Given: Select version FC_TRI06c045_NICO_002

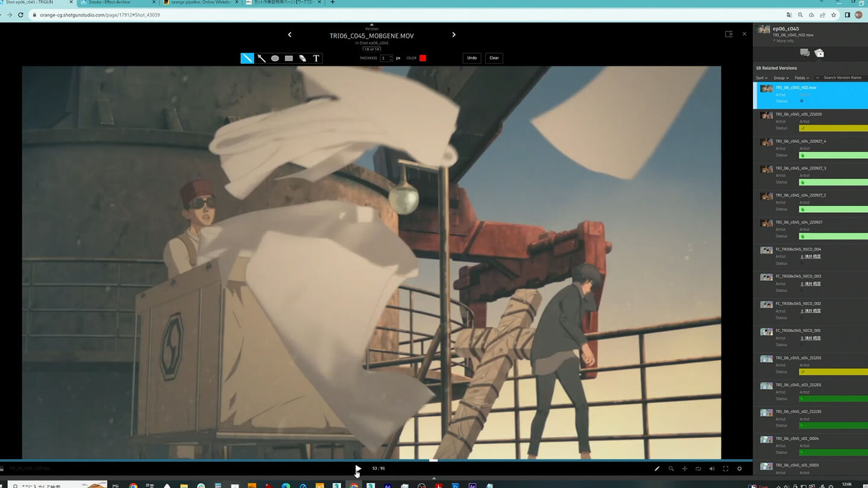Looking at the screenshot, I should click(810, 311).
